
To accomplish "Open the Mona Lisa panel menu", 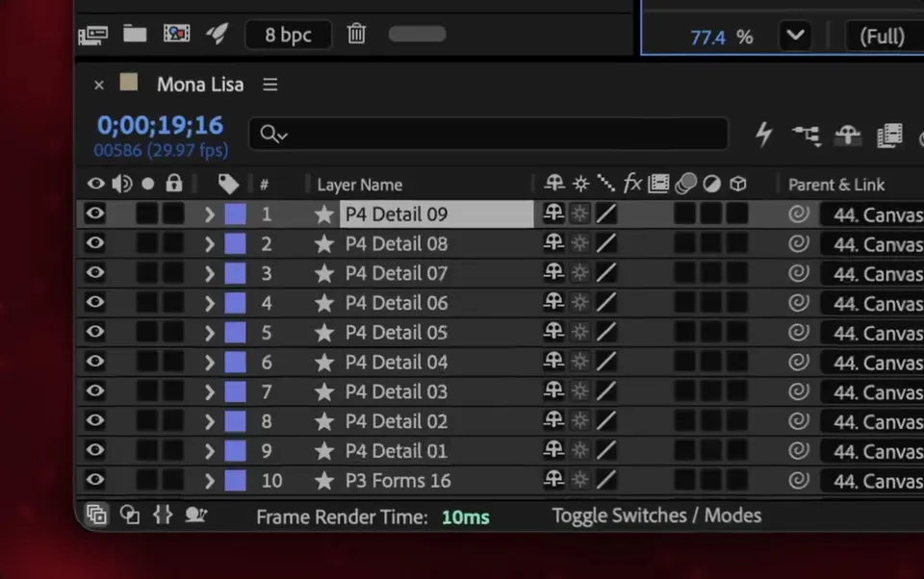I will [x=270, y=85].
